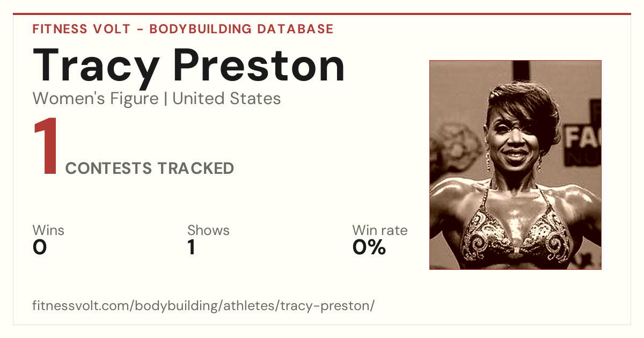Select the Fitness Volt Bodybuilding Database header
The height and width of the screenshot is (338, 644).
coord(183,29)
